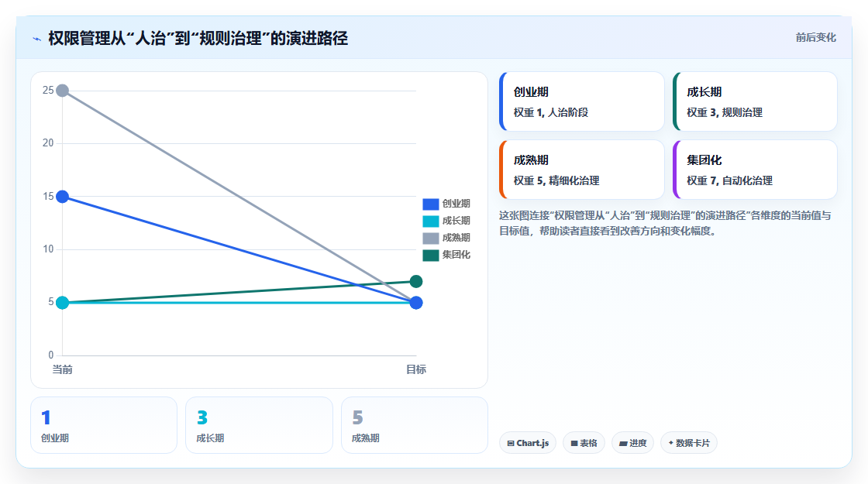Viewport: 868px width, 484px height.
Task: Click the gray data point at 25
Action: pos(63,90)
